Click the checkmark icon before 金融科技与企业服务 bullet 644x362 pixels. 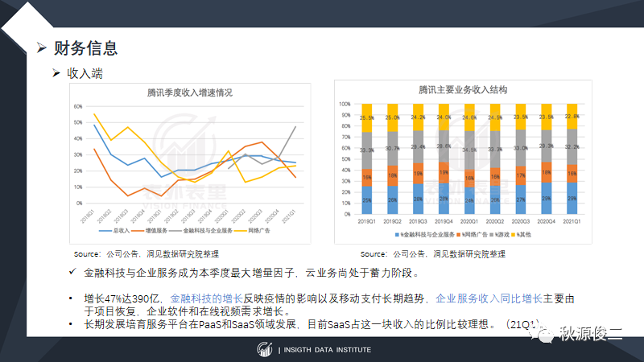72,271
